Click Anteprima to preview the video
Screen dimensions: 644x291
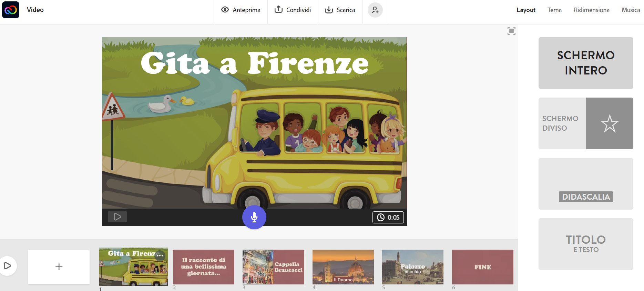tap(241, 10)
